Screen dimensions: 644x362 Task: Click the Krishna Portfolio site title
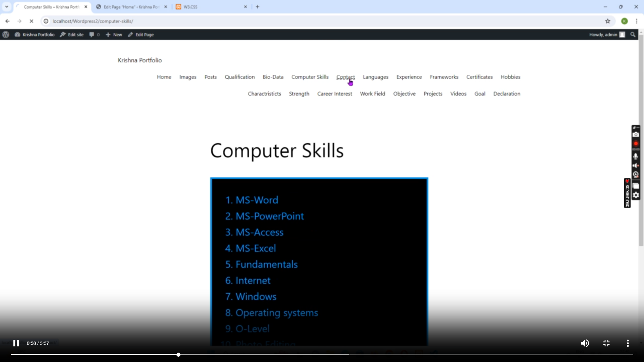(x=140, y=60)
